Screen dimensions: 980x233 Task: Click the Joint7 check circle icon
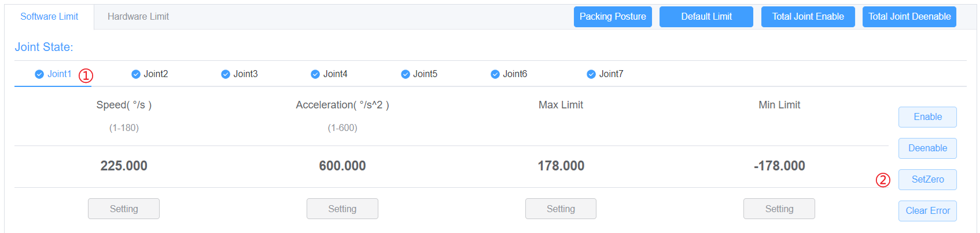coord(591,74)
